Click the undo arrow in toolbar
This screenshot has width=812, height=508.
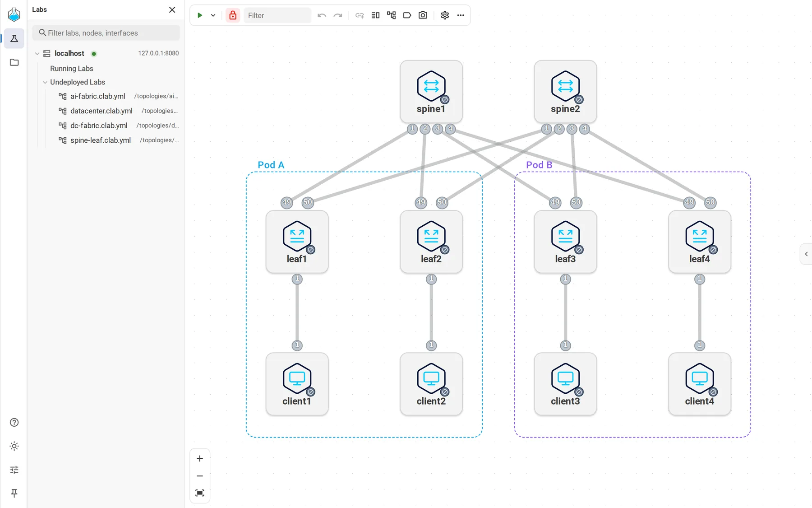(x=322, y=15)
